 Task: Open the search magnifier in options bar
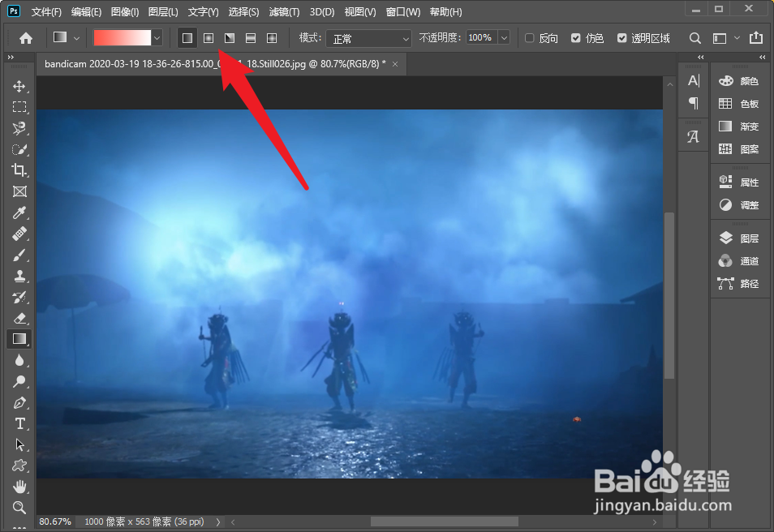[x=695, y=38]
